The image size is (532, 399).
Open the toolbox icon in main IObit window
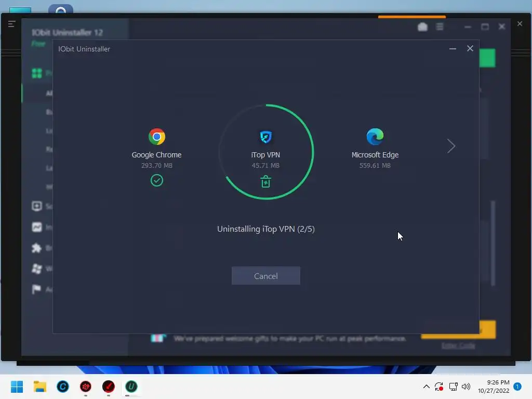[x=422, y=26]
